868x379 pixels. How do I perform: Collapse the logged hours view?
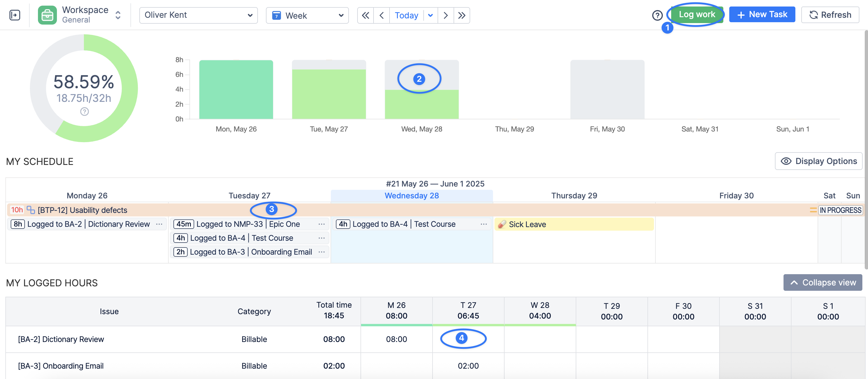(x=822, y=282)
